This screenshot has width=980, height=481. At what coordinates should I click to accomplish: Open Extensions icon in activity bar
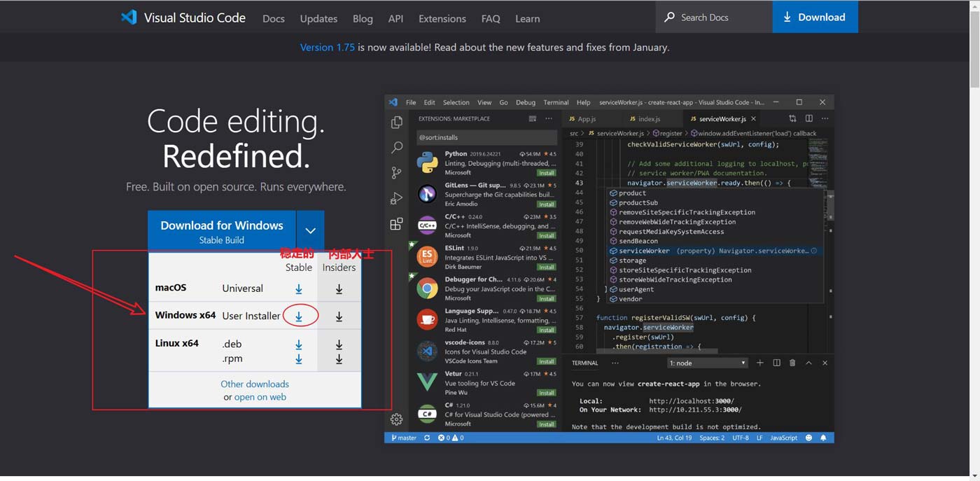(396, 224)
